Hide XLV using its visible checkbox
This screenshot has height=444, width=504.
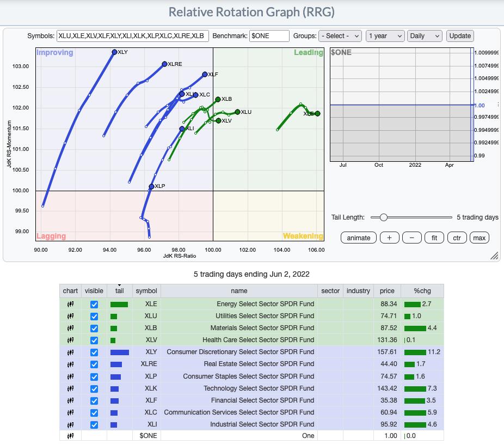click(x=94, y=340)
